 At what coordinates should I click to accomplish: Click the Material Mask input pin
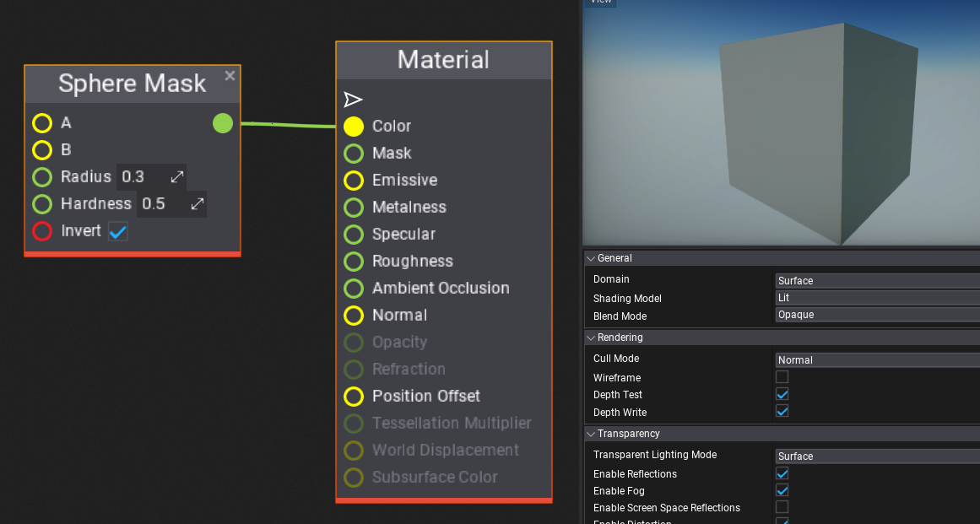point(353,153)
